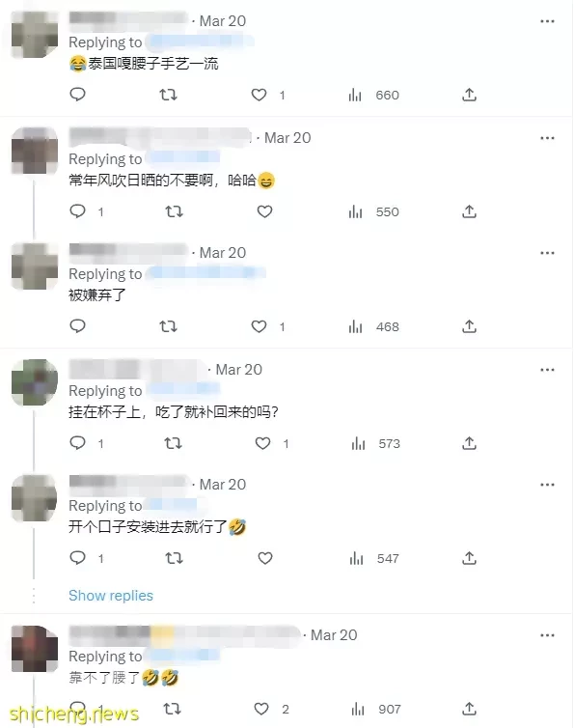The width and height of the screenshot is (574, 728).
Task: Open the Mar 20 timestamp on 573-view tweet
Action: [x=239, y=370]
